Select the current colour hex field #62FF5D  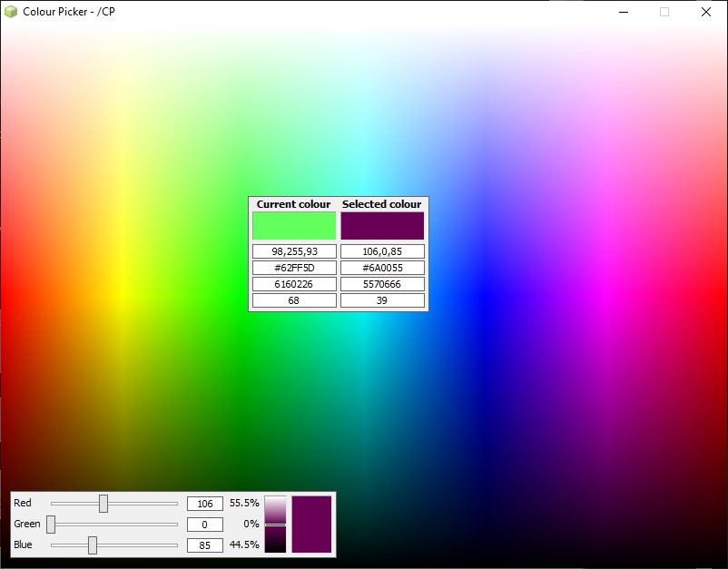[x=294, y=268]
